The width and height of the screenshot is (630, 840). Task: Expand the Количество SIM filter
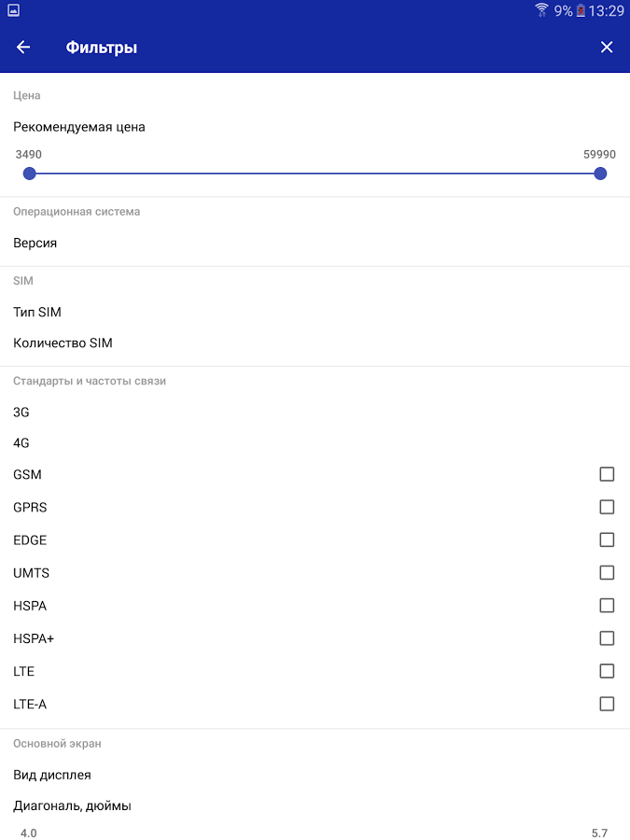pyautogui.click(x=315, y=343)
